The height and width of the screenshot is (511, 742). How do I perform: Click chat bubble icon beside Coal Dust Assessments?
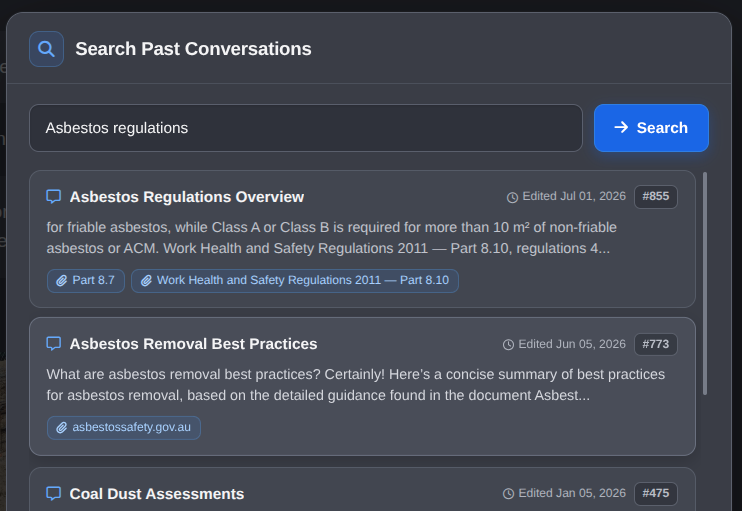click(53, 493)
